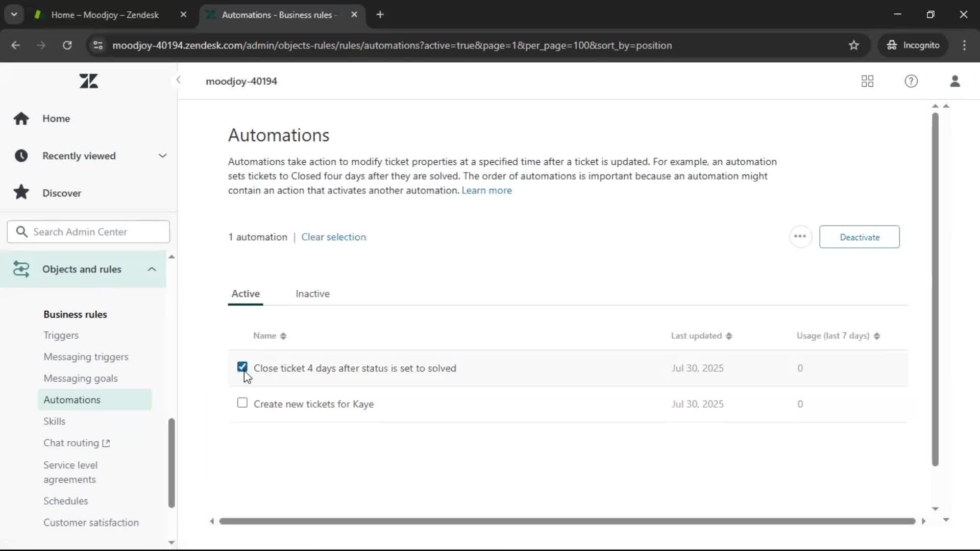Click Clear selection link

334,237
